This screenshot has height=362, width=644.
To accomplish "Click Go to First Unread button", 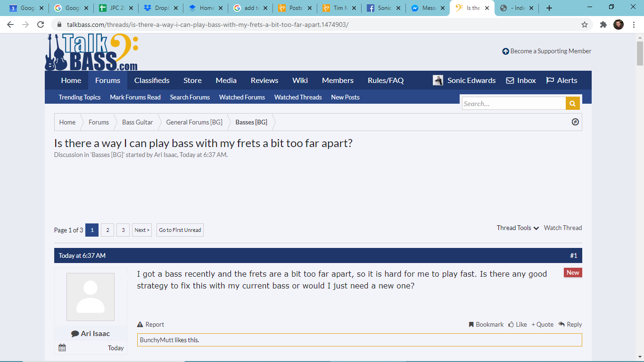I will 180,230.
